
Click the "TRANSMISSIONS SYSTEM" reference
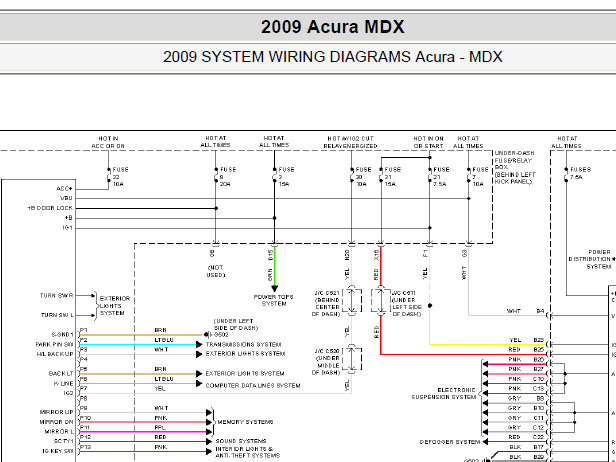pyautogui.click(x=243, y=345)
